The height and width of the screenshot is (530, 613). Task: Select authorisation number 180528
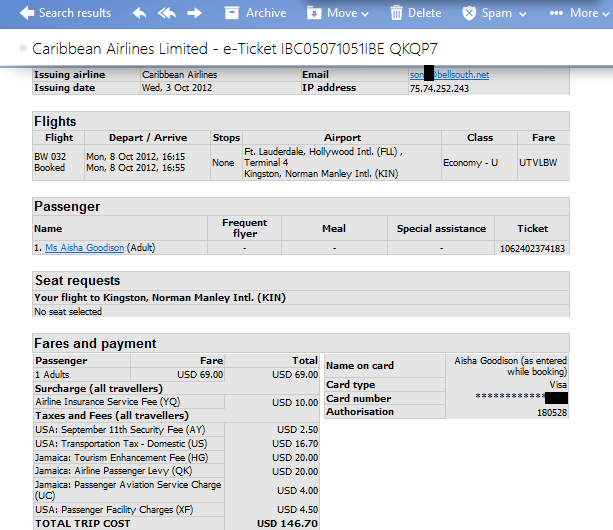pyautogui.click(x=552, y=413)
